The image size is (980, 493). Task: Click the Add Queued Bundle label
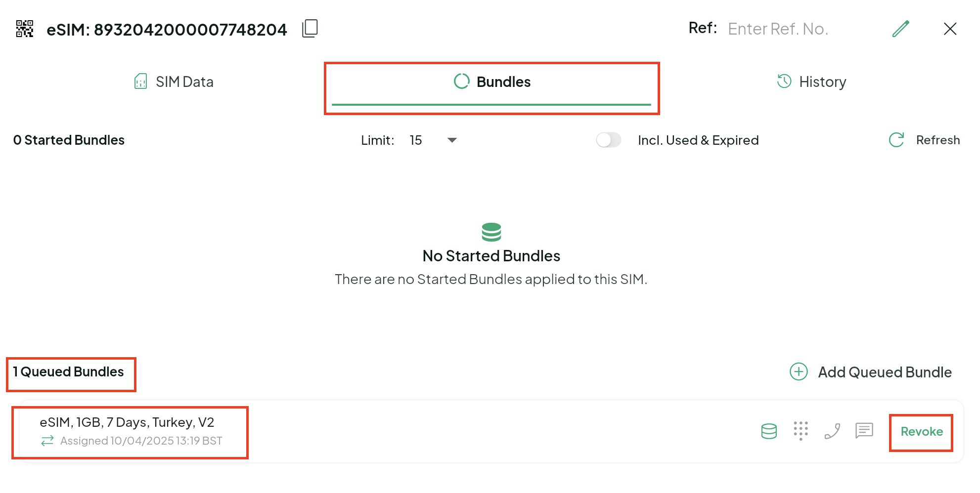[x=885, y=372]
